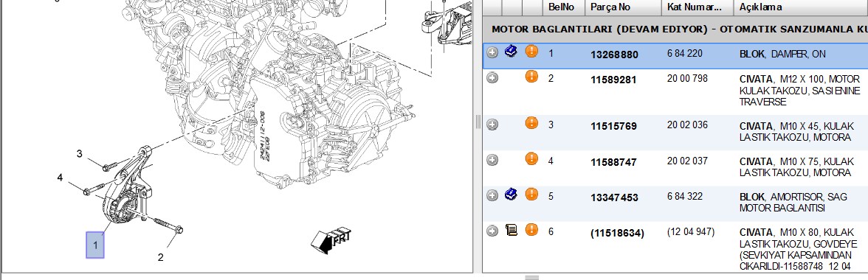The height and width of the screenshot is (280, 868).
Task: Expand the row for part 11589281
Action: click(492, 78)
